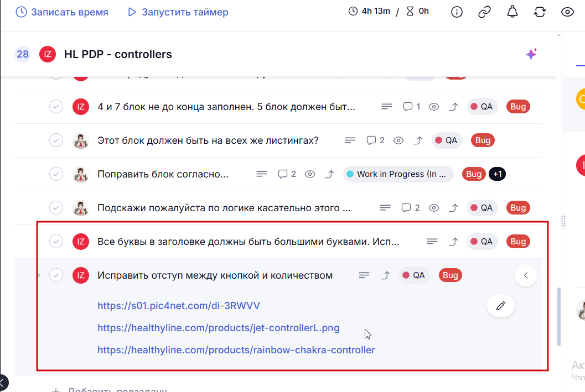Mark 'Все буквы в заголовке' subtask complete

[x=56, y=242]
